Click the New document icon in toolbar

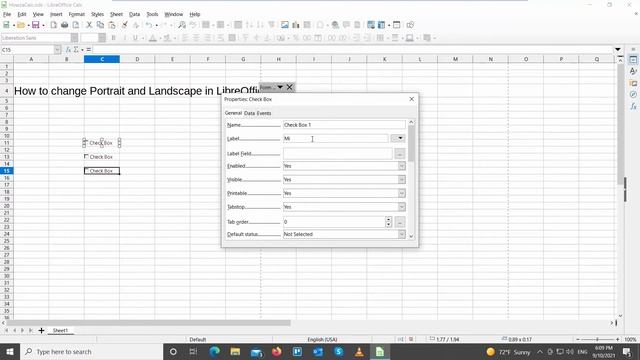pyautogui.click(x=6, y=25)
